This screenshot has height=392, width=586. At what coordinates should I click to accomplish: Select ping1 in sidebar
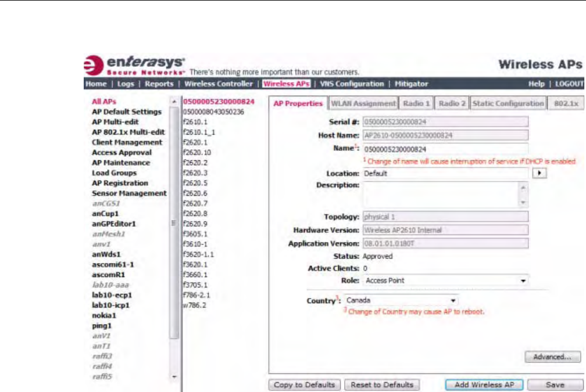pyautogui.click(x=102, y=326)
